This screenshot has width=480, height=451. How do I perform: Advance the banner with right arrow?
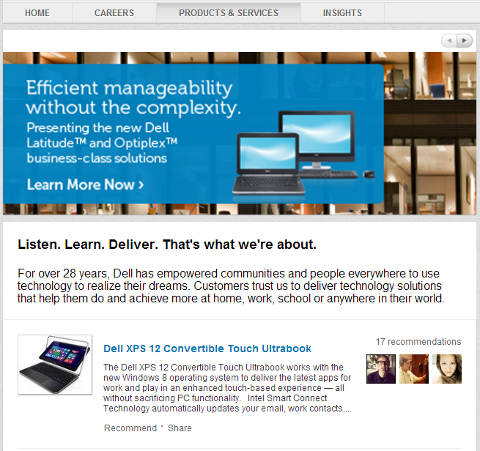[x=464, y=41]
